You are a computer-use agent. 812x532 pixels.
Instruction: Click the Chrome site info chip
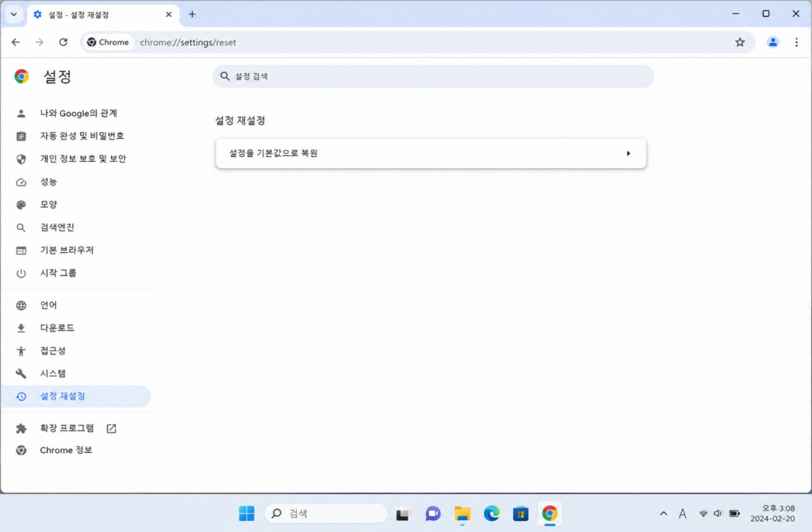[108, 43]
